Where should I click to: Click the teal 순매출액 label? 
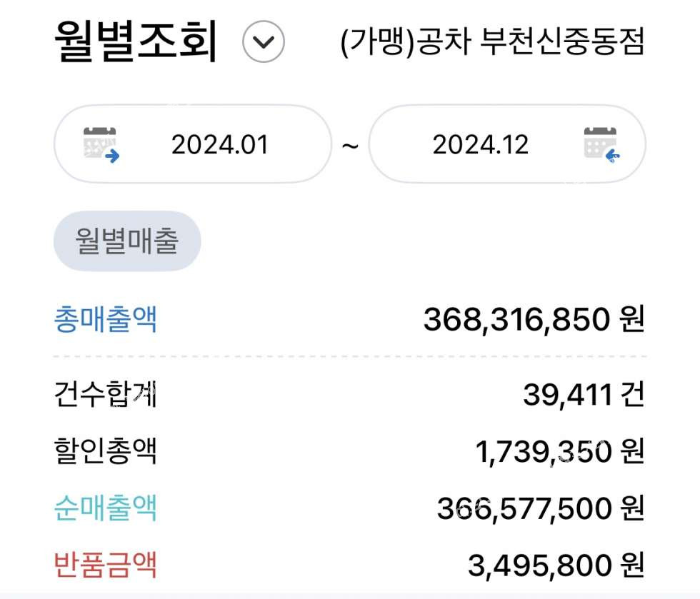pos(106,508)
